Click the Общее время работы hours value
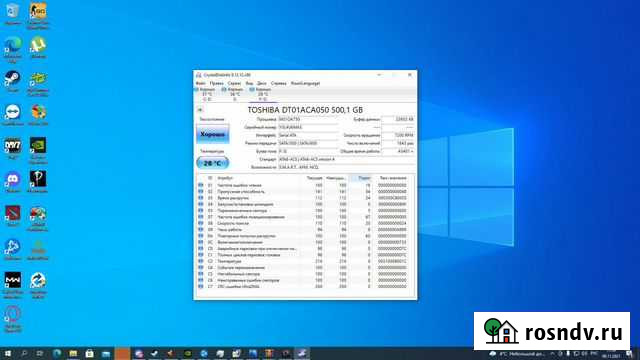This screenshot has height=360, width=640. 398,151
